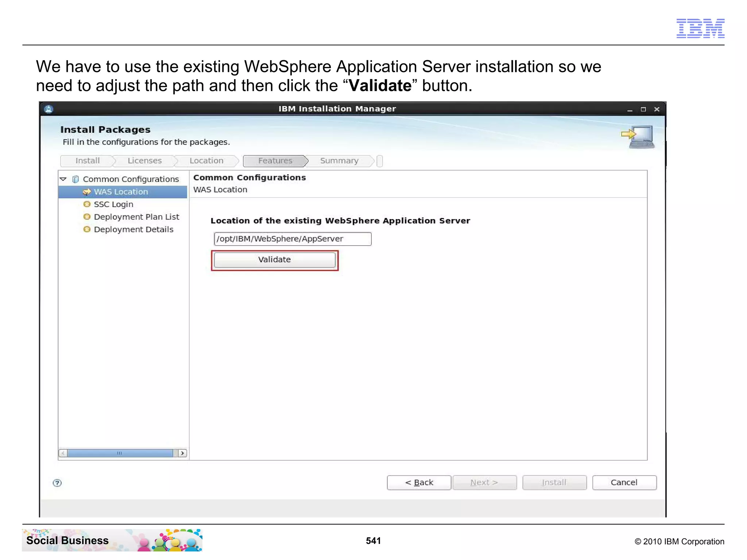Maximize the IBM Installation Manager window
The width and height of the screenshot is (747, 560).
(x=643, y=109)
